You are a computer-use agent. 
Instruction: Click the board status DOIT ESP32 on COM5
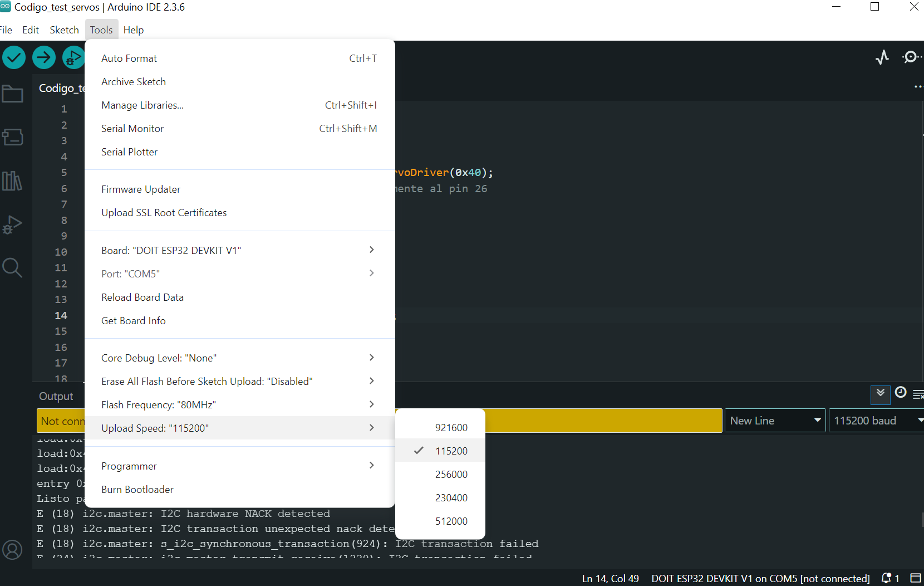pyautogui.click(x=760, y=578)
